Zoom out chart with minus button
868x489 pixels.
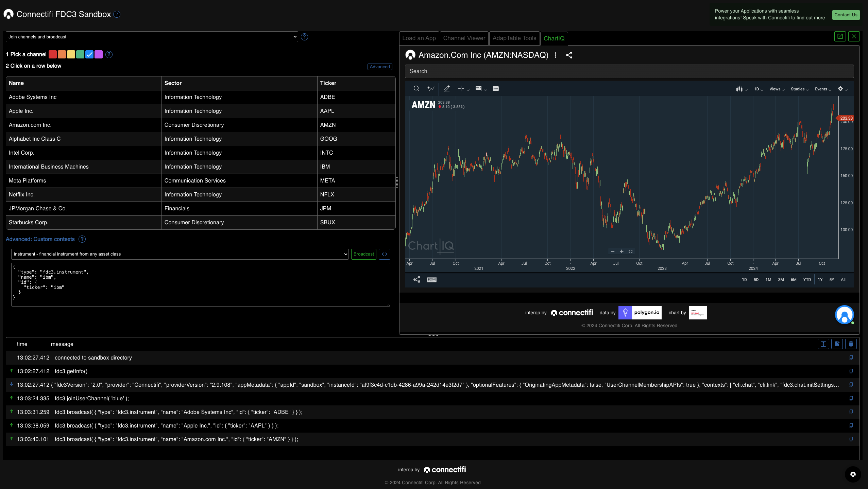click(613, 251)
